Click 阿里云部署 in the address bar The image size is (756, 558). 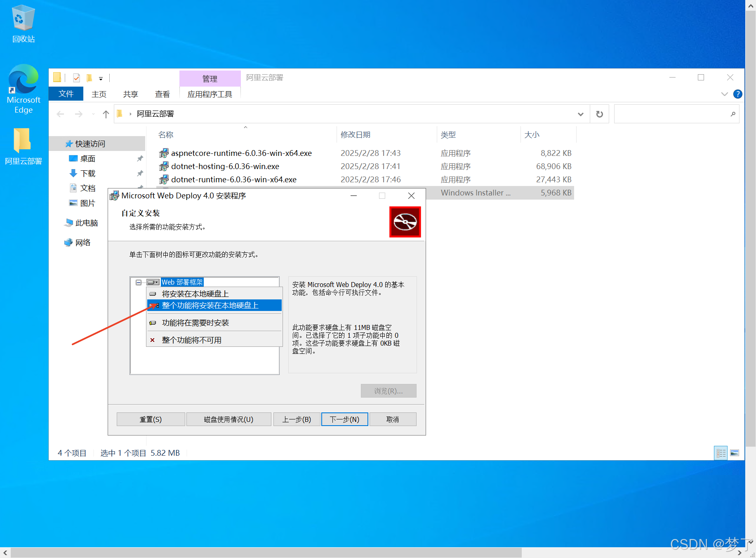155,114
